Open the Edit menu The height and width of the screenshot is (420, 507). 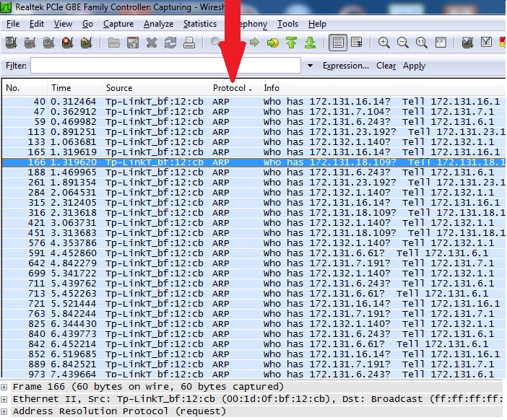pos(37,24)
